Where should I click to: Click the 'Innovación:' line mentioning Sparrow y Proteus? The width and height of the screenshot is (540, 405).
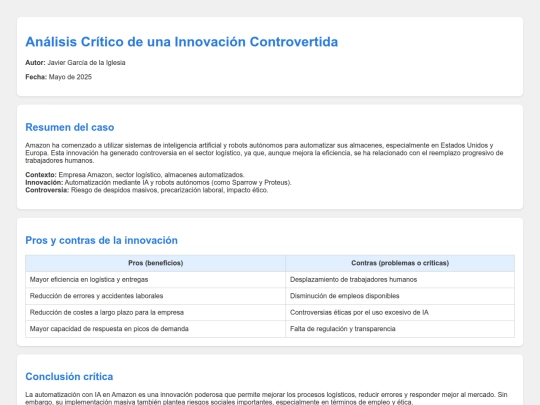158,182
